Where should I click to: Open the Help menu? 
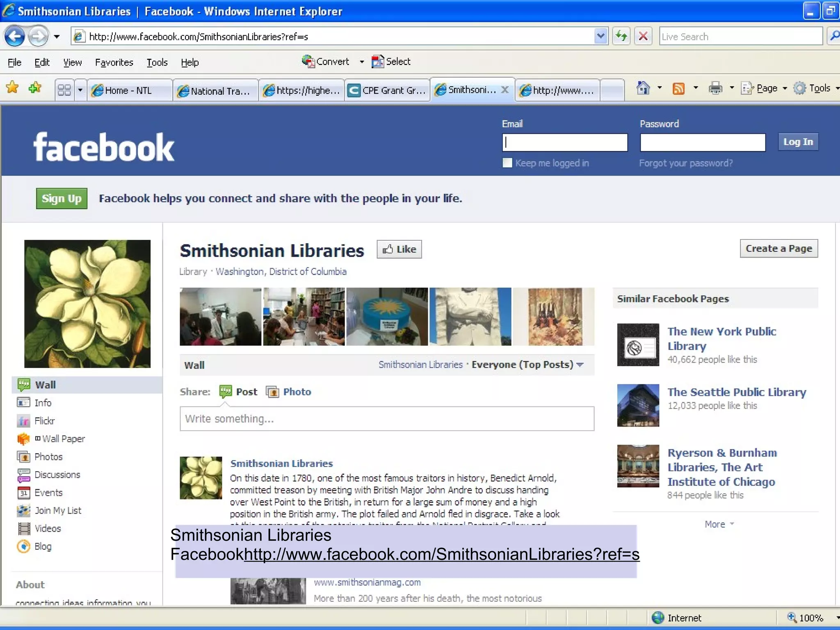coord(190,62)
